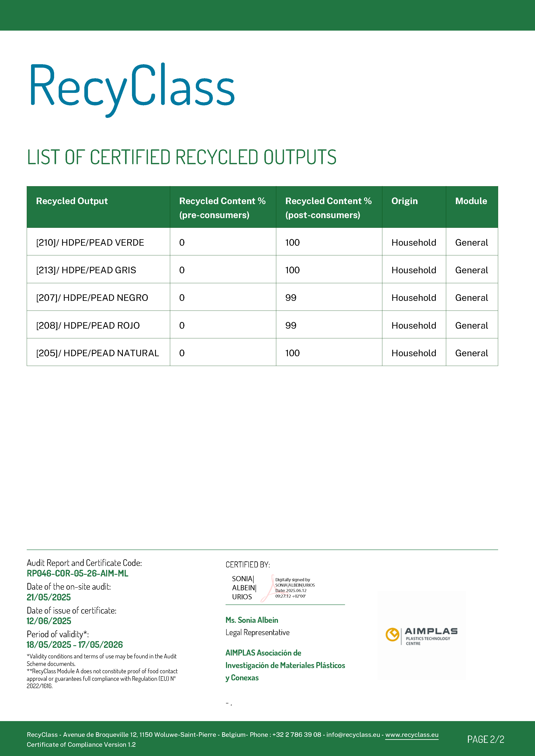Select the HDPE/PEAD NEGRO row cell
Viewport: 535px width, 756px height.
[92, 298]
